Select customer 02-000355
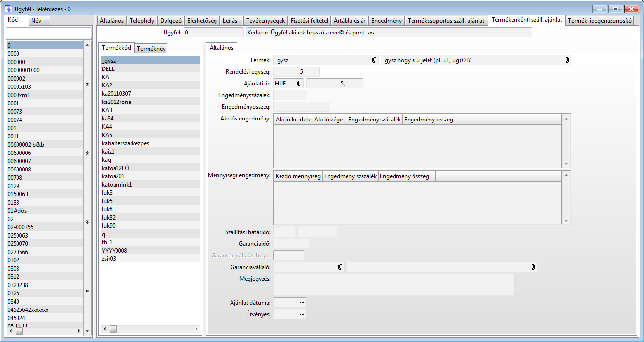The width and height of the screenshot is (644, 342). pyautogui.click(x=45, y=227)
